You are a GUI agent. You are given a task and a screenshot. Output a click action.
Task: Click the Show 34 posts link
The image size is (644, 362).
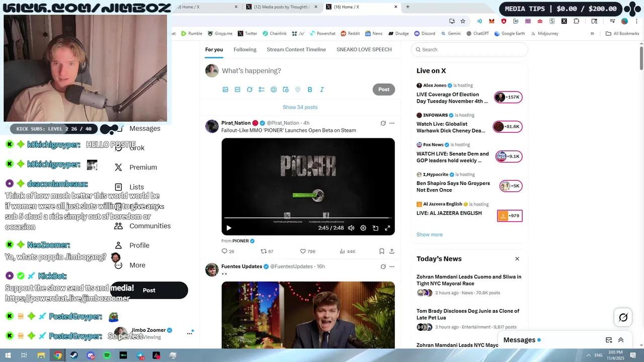(x=300, y=107)
